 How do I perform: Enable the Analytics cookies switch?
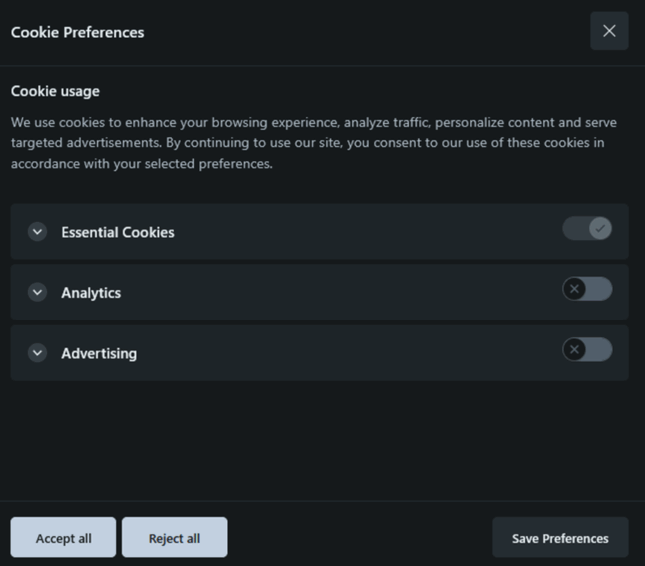[587, 289]
